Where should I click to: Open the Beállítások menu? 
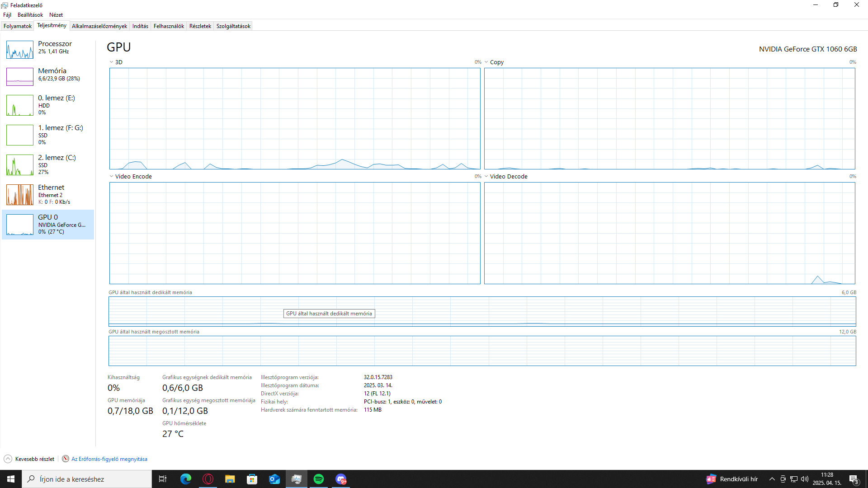[x=30, y=15]
